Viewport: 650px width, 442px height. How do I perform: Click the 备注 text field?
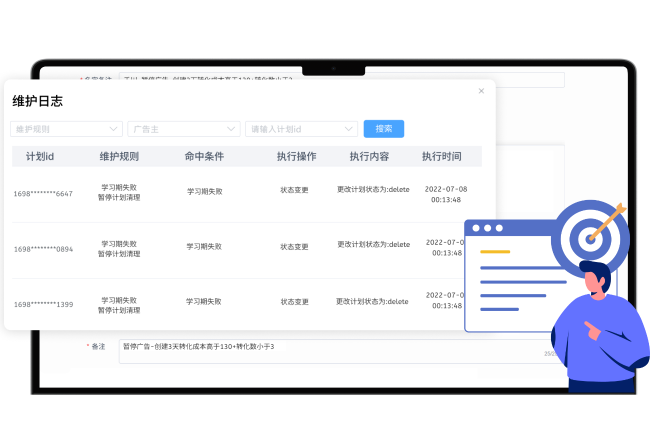(x=340, y=351)
